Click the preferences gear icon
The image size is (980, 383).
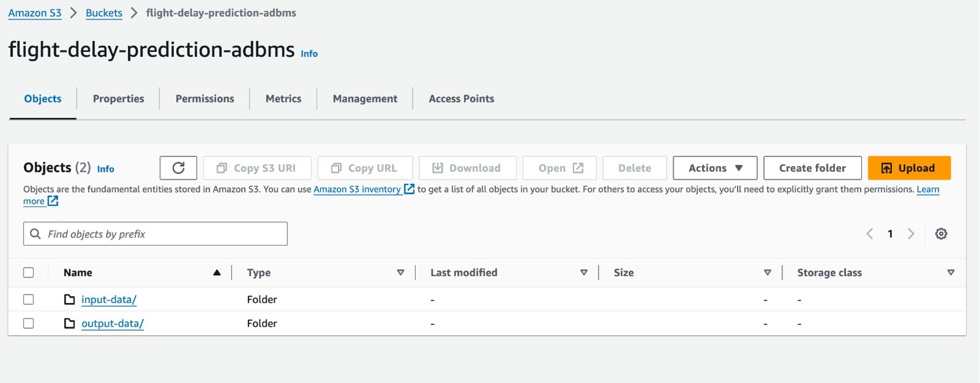(x=941, y=233)
